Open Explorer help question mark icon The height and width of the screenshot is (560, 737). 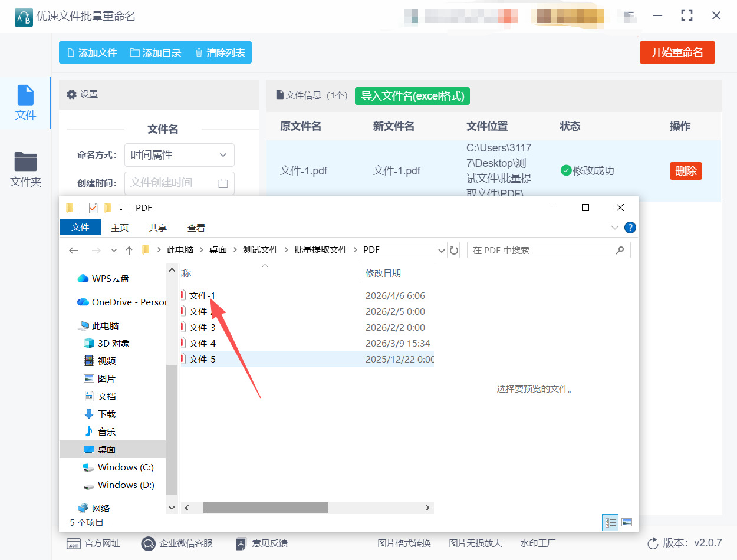(630, 228)
